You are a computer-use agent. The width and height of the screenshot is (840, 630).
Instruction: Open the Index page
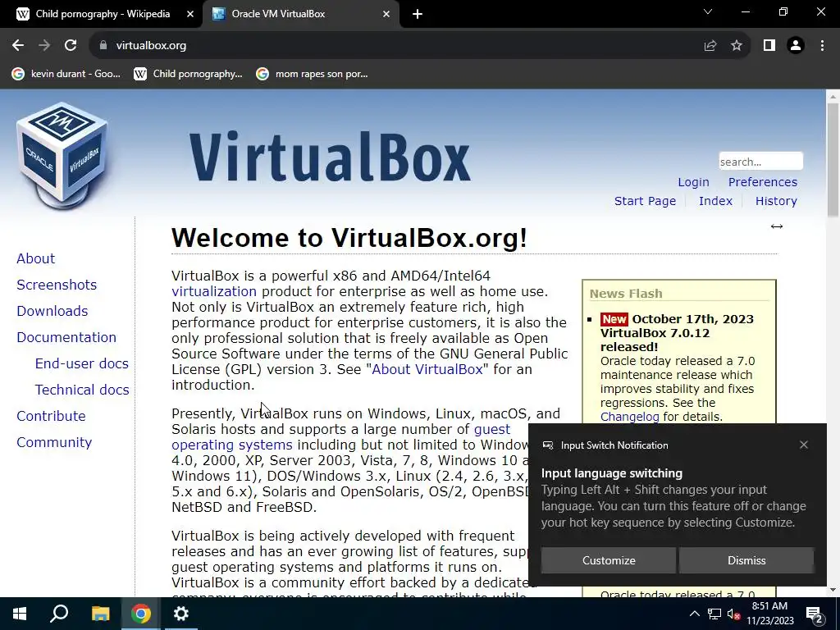tap(715, 201)
